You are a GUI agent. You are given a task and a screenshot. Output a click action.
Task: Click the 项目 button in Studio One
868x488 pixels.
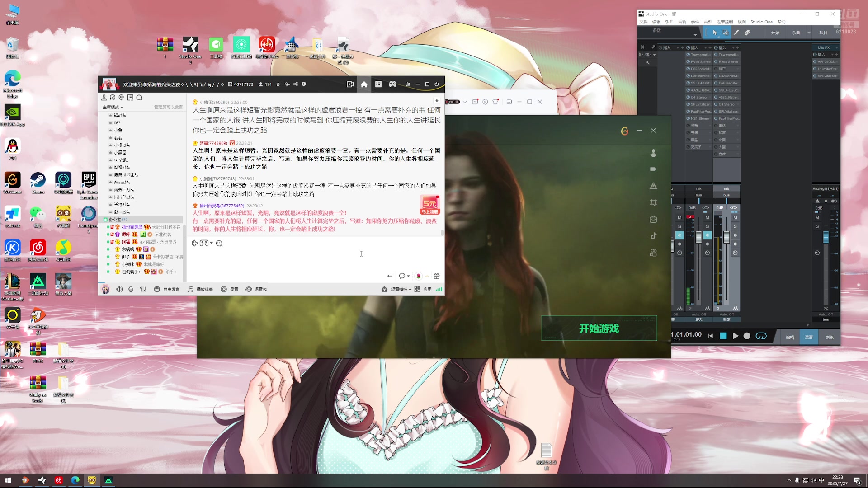823,33
